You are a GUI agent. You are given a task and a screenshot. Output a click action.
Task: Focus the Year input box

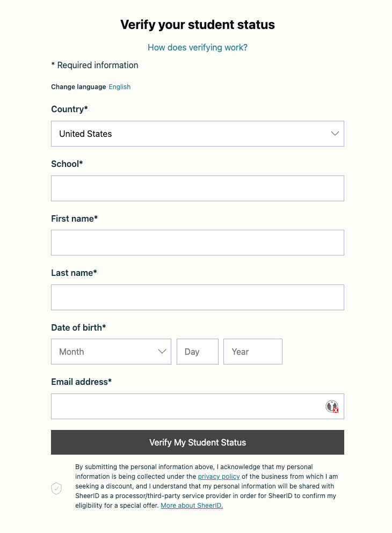point(253,352)
